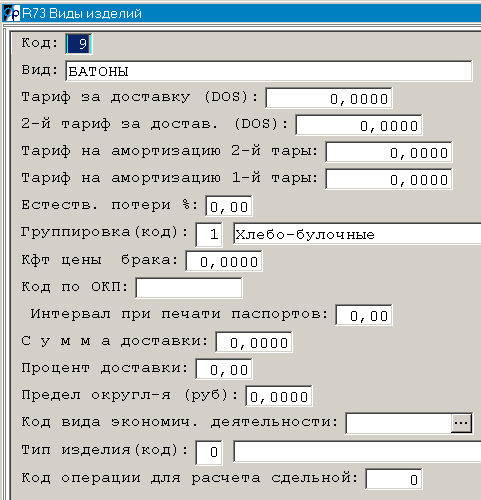Click the Тип изделия(код): label
The height and width of the screenshot is (500, 481).
coord(105,450)
